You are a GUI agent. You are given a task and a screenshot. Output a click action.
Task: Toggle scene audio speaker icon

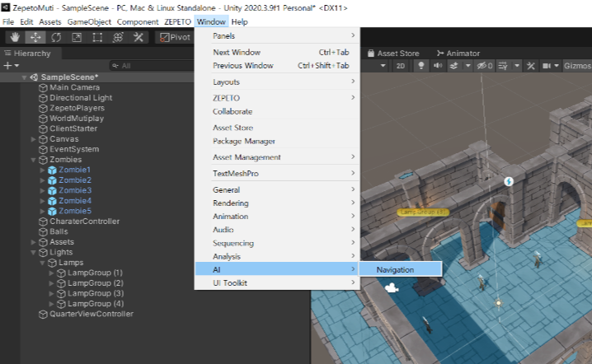point(438,66)
